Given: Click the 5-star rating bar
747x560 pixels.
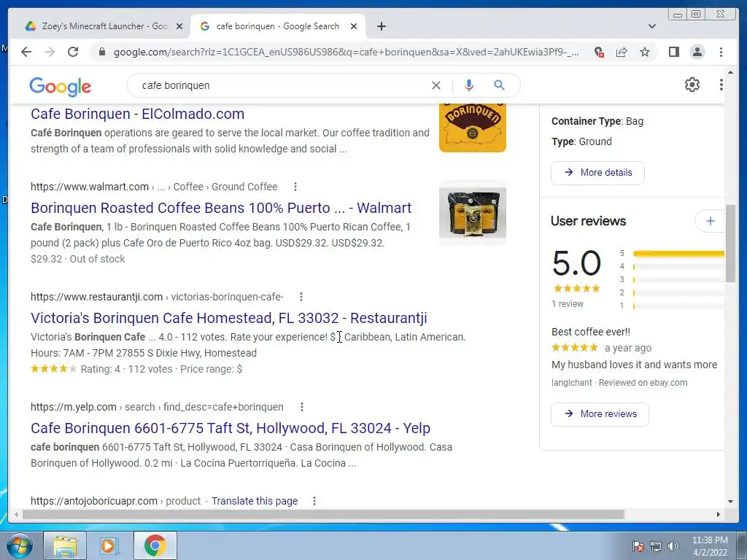Looking at the screenshot, I should pos(678,254).
